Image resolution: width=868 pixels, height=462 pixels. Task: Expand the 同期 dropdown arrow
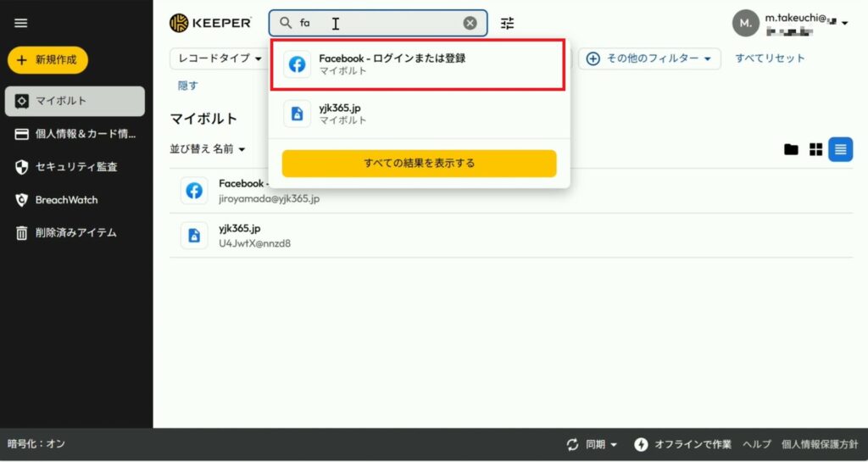(614, 445)
